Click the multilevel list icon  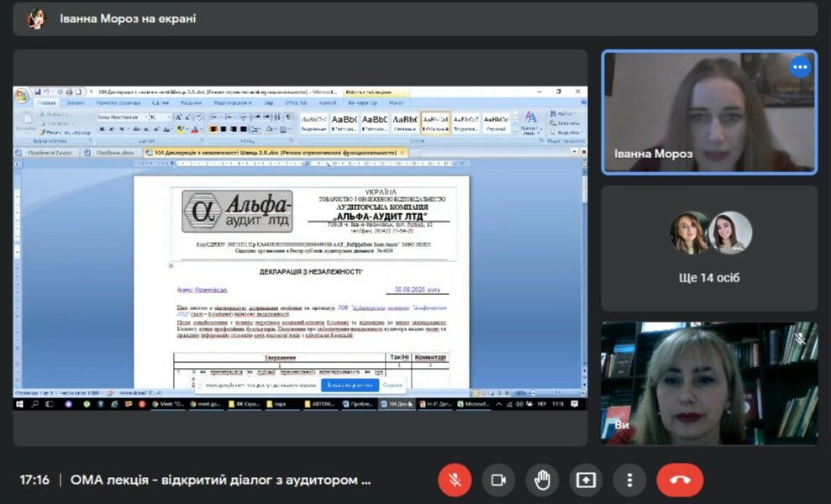(244, 117)
